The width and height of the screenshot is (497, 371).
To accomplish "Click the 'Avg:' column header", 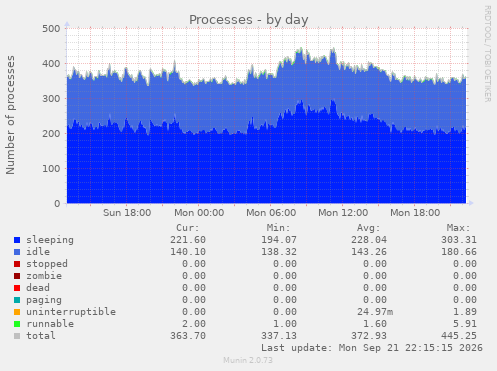I will click(x=369, y=228).
